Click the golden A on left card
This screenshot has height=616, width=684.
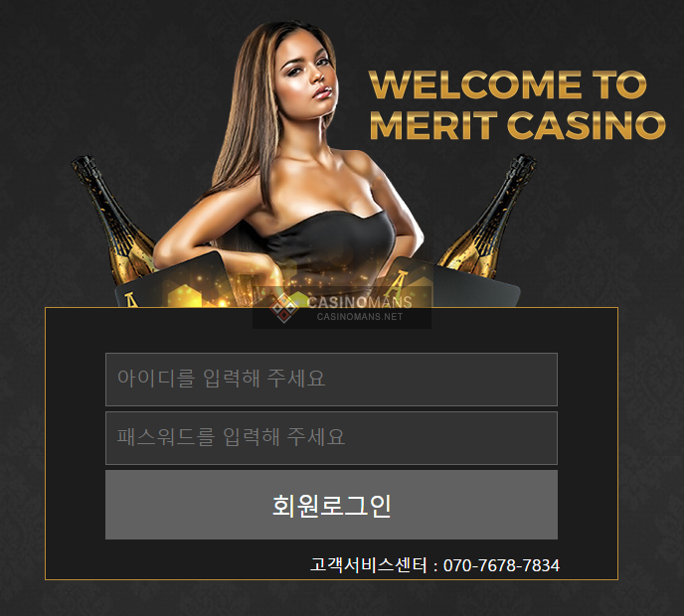130,300
